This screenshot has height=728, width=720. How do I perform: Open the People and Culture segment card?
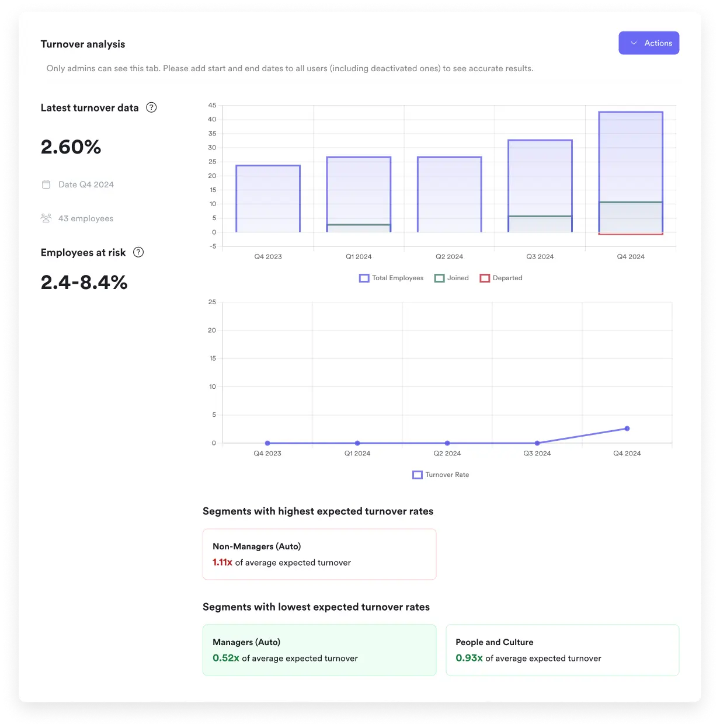pos(562,650)
